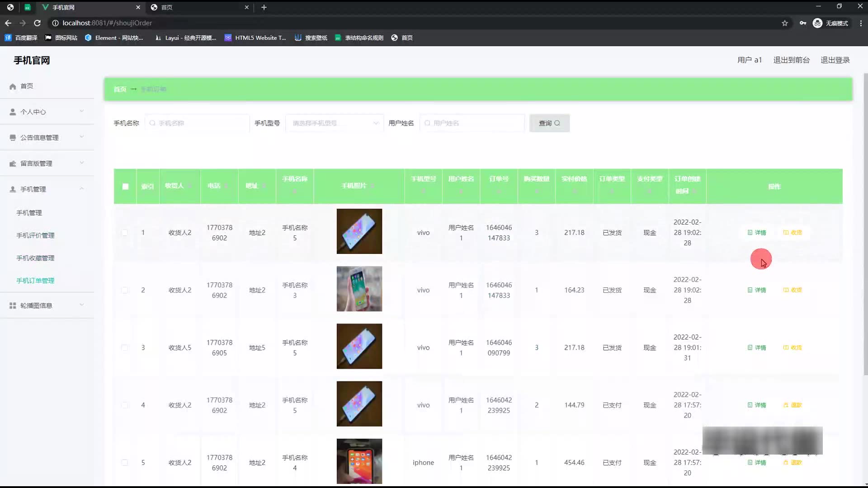Click the 查询 search button
868x488 pixels.
549,123
